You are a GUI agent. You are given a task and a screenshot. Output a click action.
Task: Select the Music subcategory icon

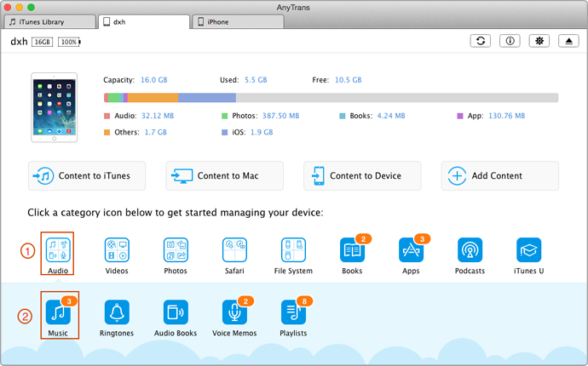(58, 312)
